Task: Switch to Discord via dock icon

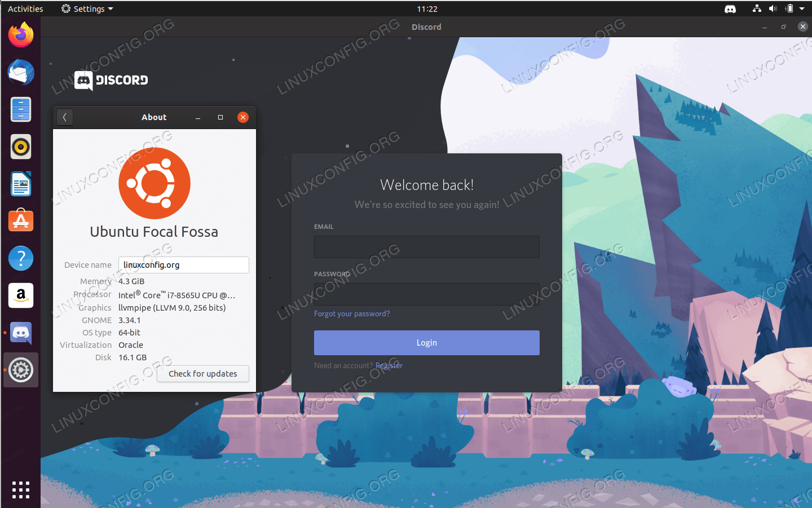Action: [x=21, y=333]
